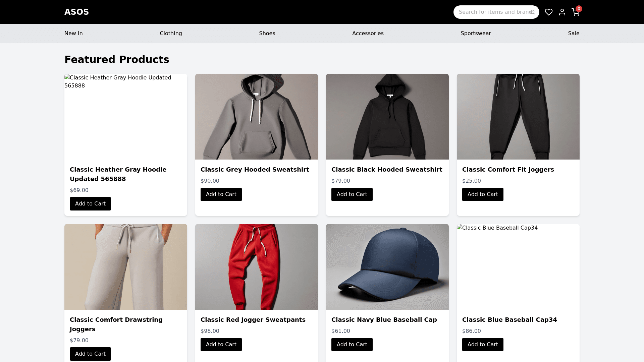Open the shopping cart icon

576,12
